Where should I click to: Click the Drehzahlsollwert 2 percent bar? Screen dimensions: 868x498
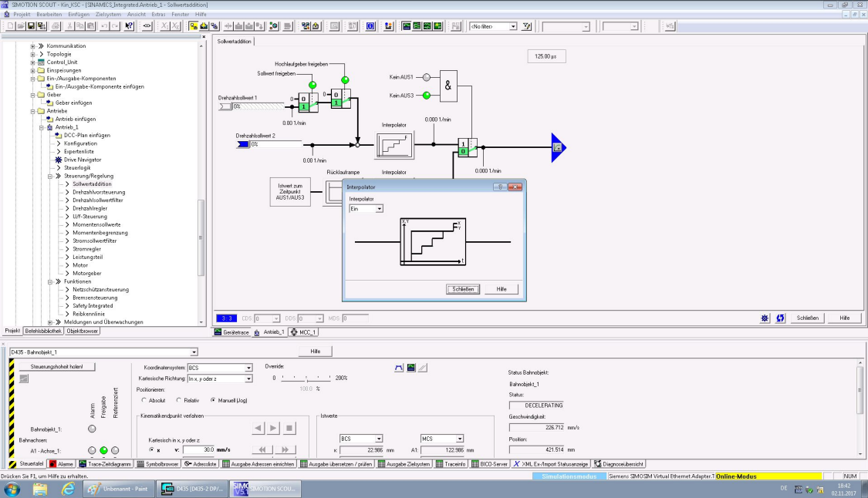click(x=276, y=144)
